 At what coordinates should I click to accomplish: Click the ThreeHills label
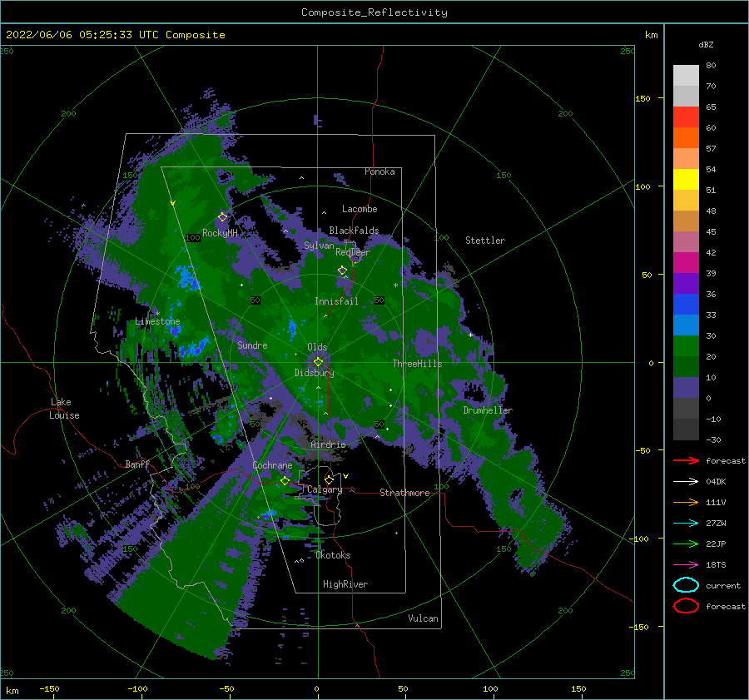pos(418,364)
